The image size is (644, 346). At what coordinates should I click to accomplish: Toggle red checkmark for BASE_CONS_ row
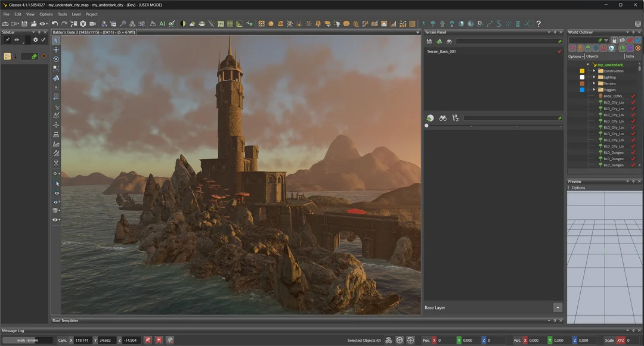[633, 96]
